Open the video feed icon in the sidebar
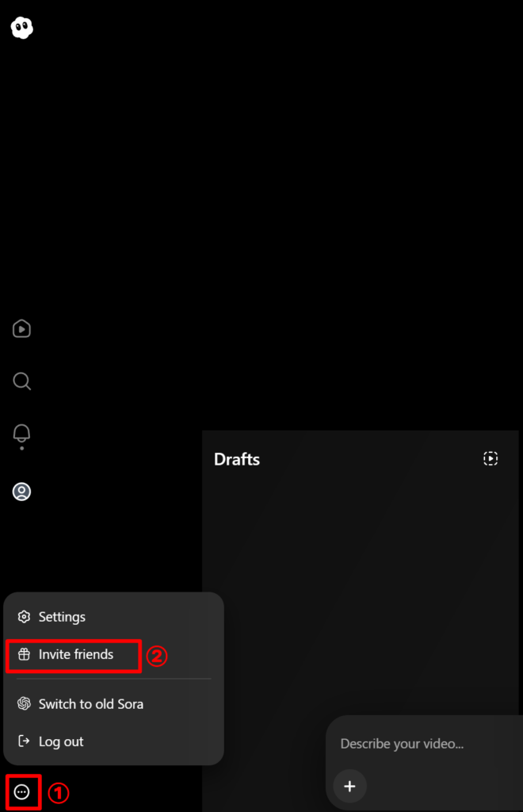Viewport: 523px width, 812px height. pyautogui.click(x=21, y=329)
